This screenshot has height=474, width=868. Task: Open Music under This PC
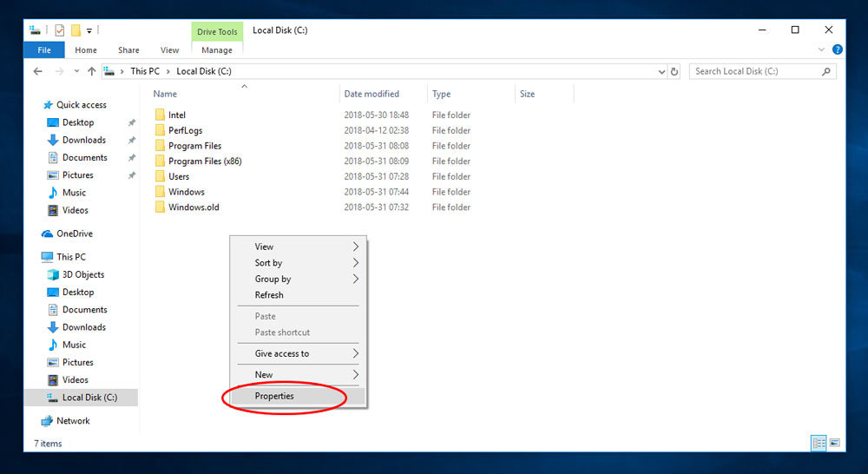pos(74,345)
